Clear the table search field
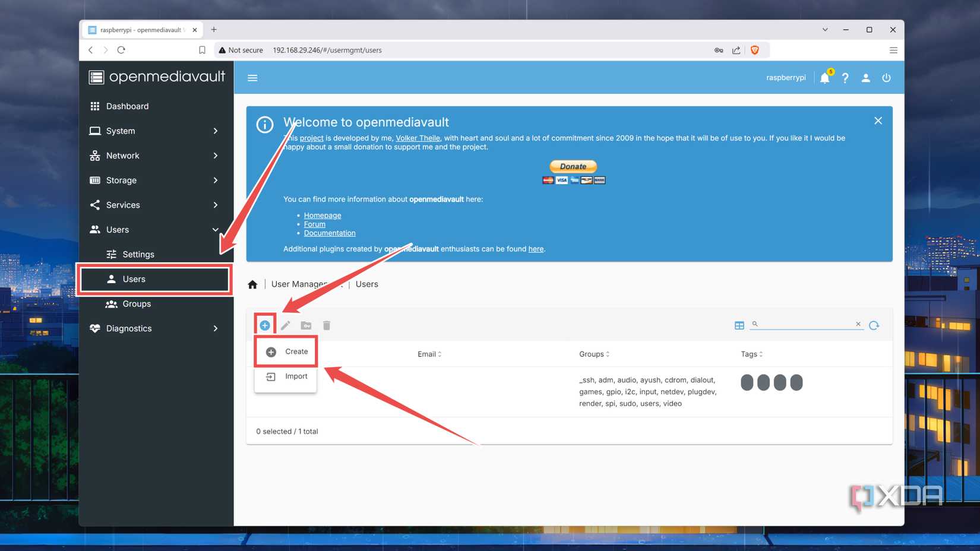The image size is (980, 551). (858, 324)
